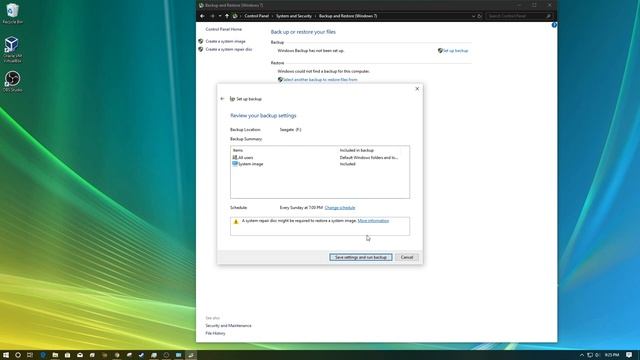Click the network icon in system tray
The image size is (640, 360).
[x=590, y=355]
